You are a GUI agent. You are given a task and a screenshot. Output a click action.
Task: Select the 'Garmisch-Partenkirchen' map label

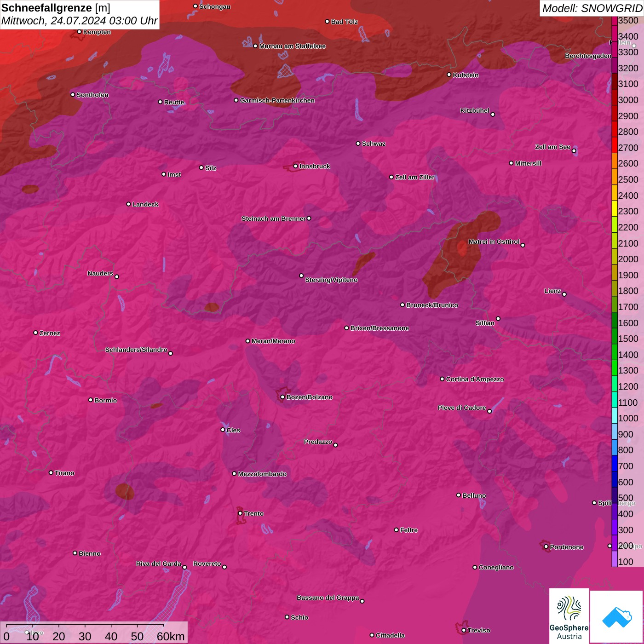point(277,100)
